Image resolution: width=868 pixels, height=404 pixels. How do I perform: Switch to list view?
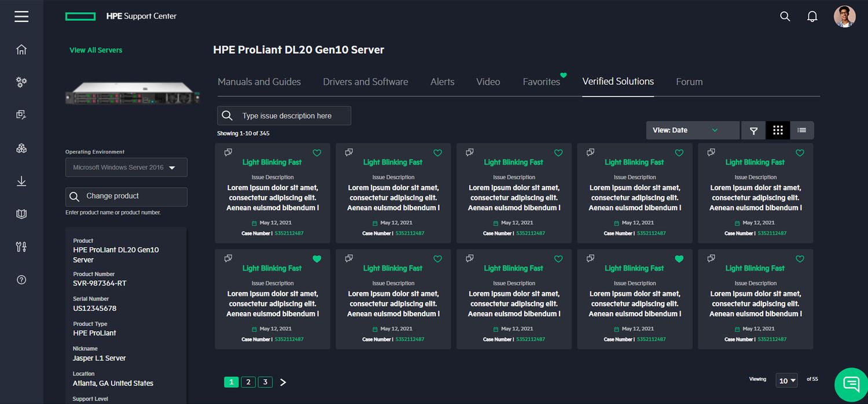pos(801,131)
